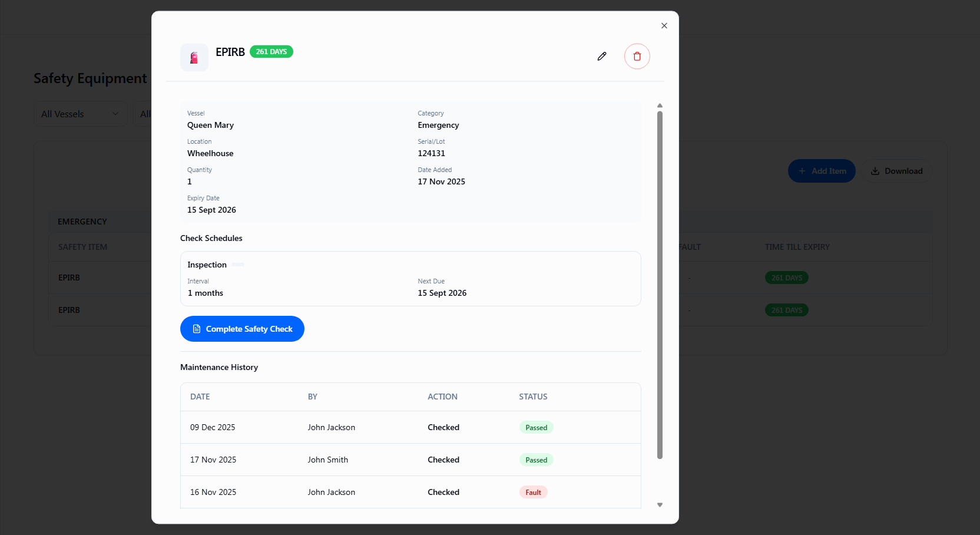Viewport: 980px width, 535px height.
Task: Click the All Vessels dropdown chevron
Action: (115, 114)
